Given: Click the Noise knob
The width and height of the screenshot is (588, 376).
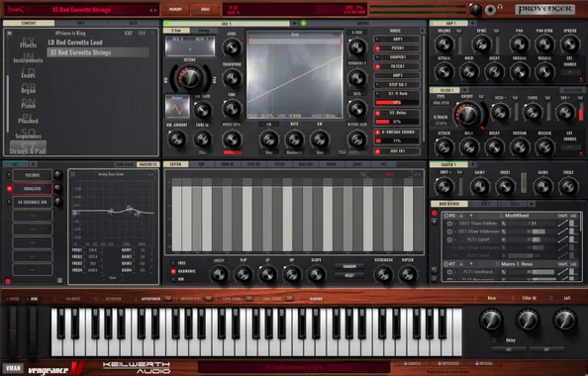Looking at the screenshot, I should click(232, 140).
